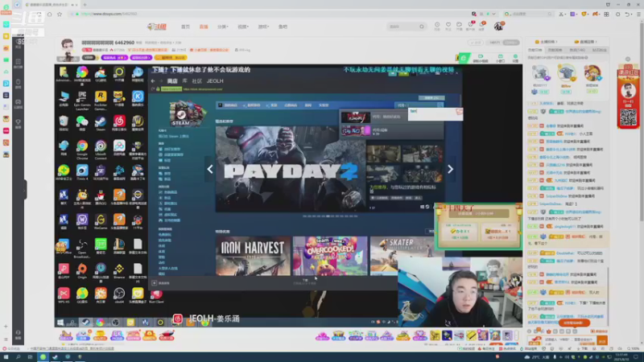Open Open Broadcaster desktop icon
This screenshot has width=644, height=362.
pyautogui.click(x=82, y=249)
